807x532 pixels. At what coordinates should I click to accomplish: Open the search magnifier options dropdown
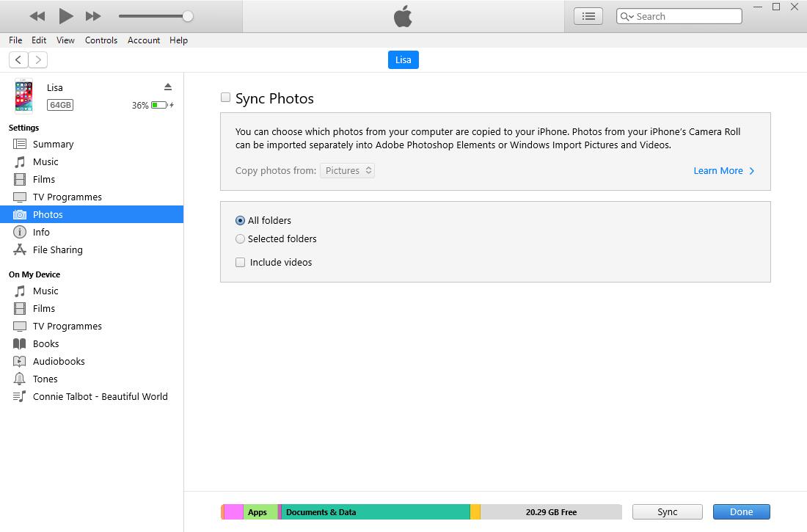[x=627, y=16]
